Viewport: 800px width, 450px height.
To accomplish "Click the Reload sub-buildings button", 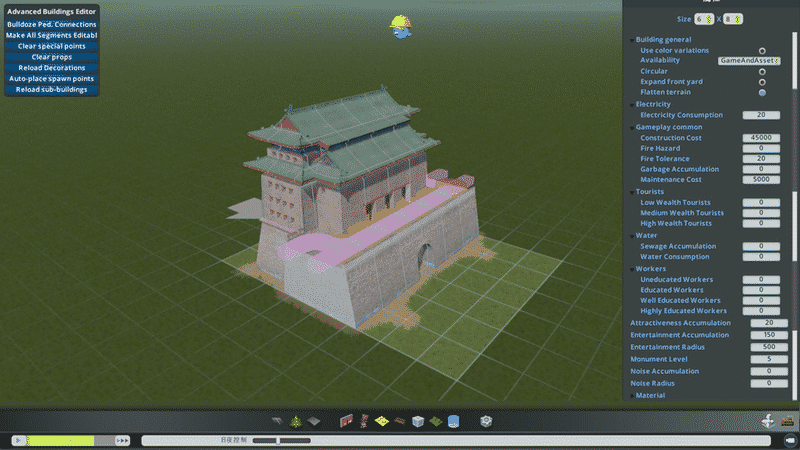I will point(51,89).
